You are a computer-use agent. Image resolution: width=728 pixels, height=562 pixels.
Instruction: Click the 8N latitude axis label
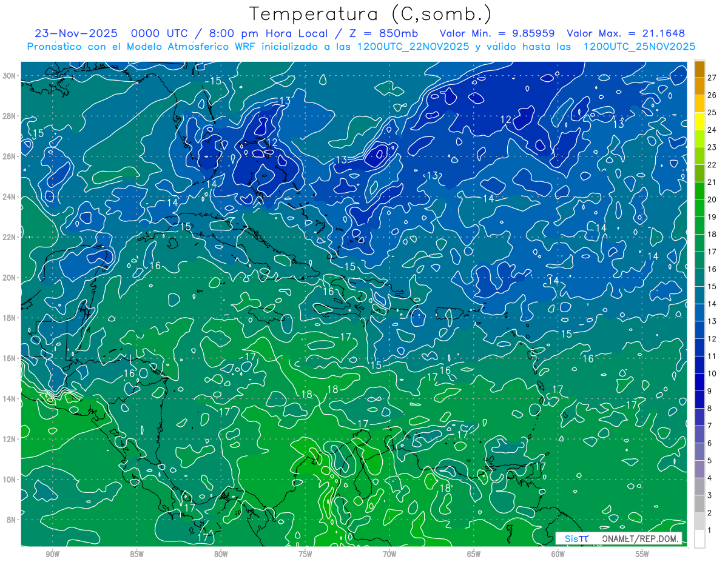coord(12,520)
